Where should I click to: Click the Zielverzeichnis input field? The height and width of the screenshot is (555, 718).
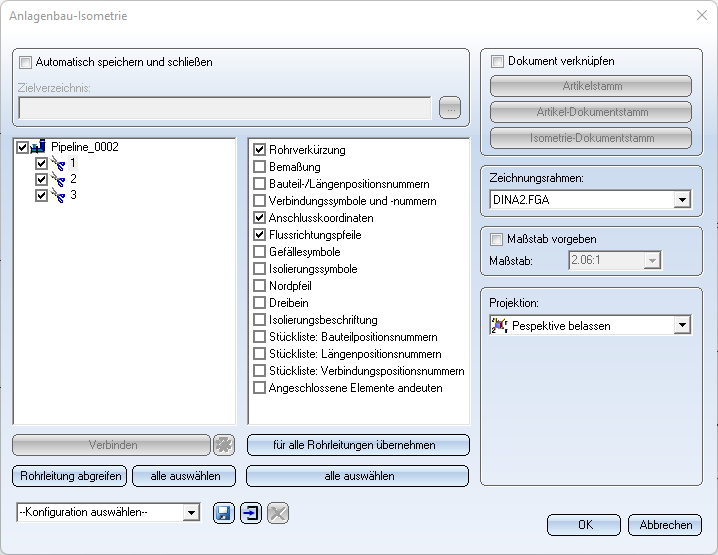click(x=225, y=108)
